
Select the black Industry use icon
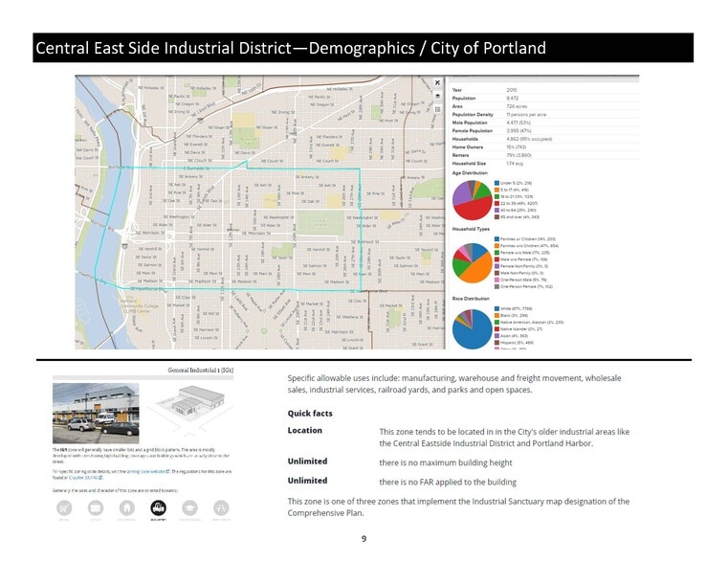pos(158,508)
